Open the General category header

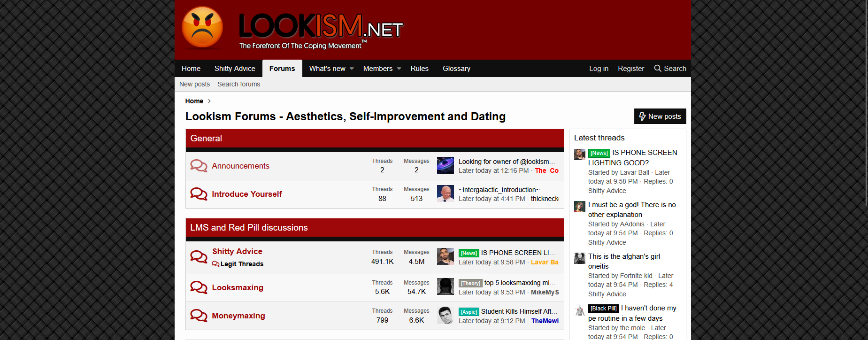pyautogui.click(x=206, y=139)
